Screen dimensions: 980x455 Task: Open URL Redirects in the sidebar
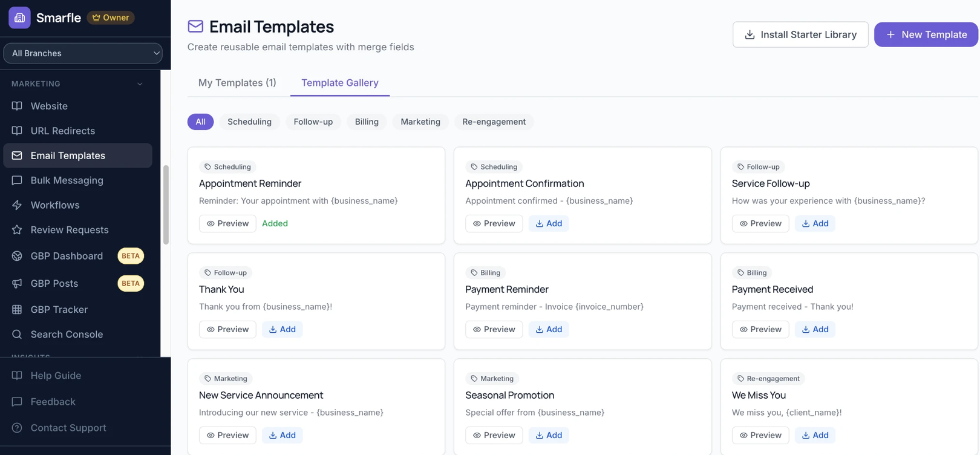tap(77, 131)
